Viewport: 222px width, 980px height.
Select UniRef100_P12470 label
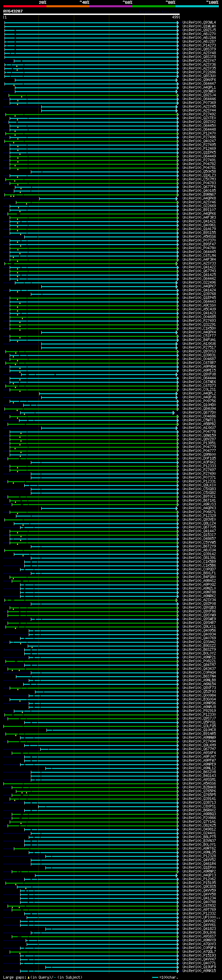click(199, 133)
